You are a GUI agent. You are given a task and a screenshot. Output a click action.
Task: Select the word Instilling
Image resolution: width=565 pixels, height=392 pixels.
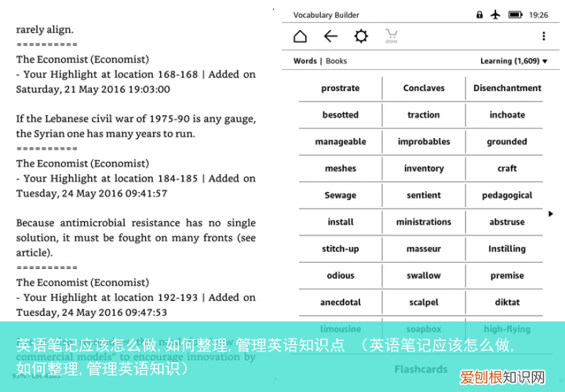click(x=507, y=249)
